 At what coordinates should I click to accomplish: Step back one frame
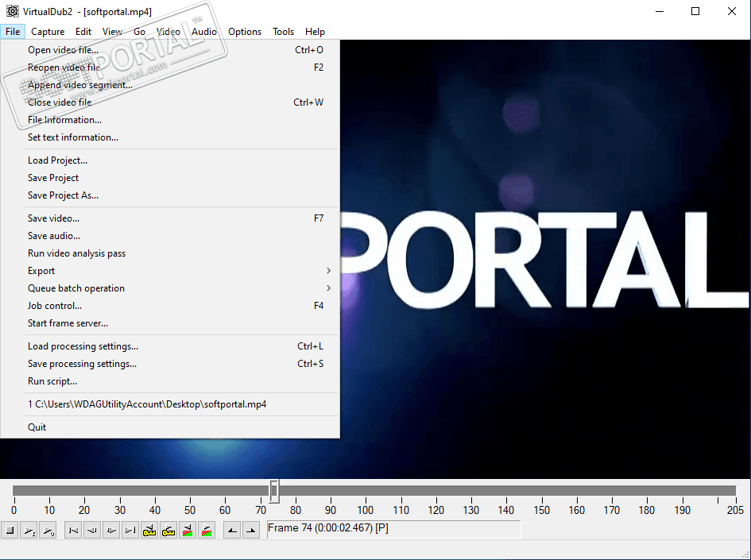92,531
